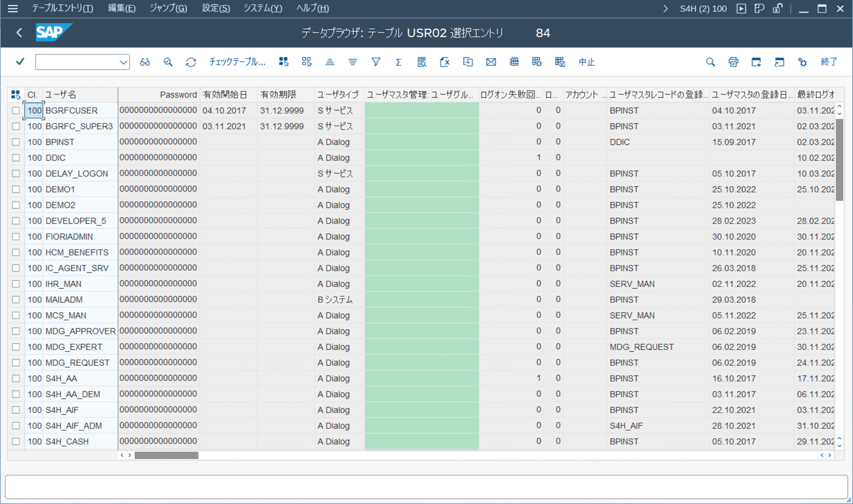The width and height of the screenshot is (853, 504).
Task: Expand the hidden toolbar functions chevron
Action: point(666,8)
